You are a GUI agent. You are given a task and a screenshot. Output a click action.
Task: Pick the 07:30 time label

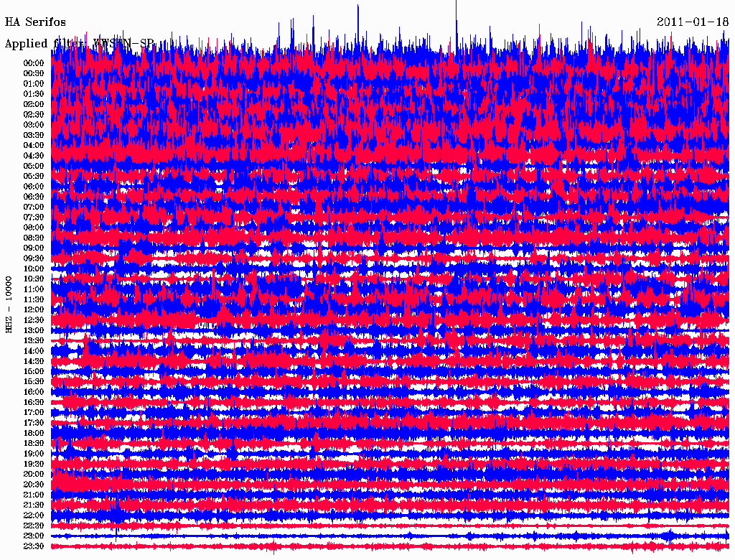pyautogui.click(x=34, y=218)
